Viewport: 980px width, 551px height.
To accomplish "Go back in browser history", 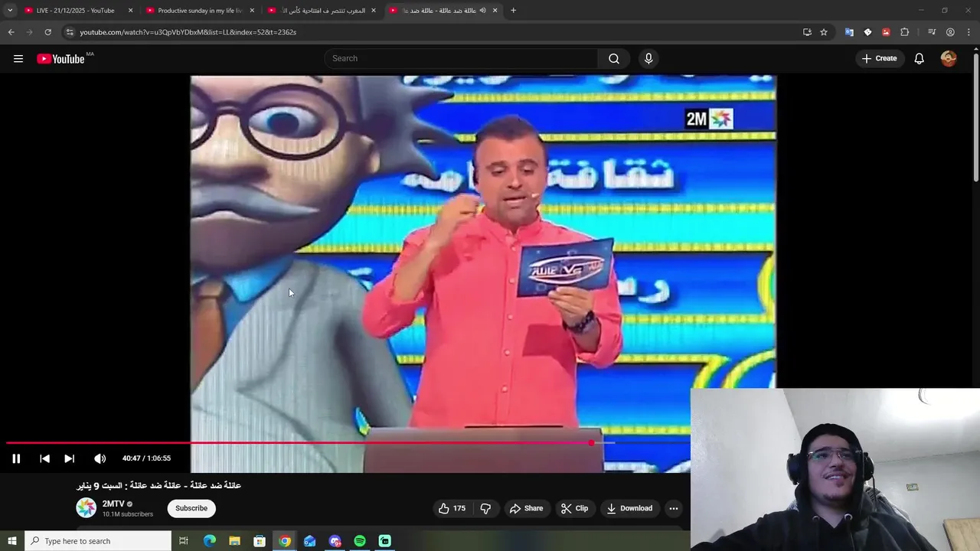I will 11,32.
